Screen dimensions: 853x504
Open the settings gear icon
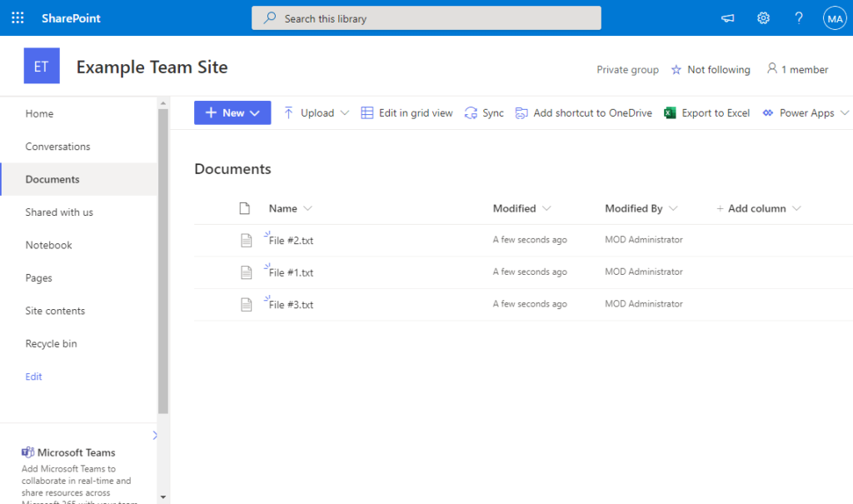[x=763, y=18]
